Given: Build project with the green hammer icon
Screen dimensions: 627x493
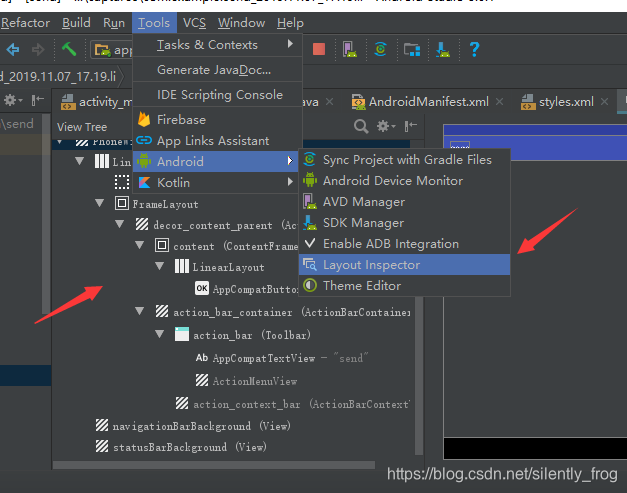Looking at the screenshot, I should tap(69, 50).
